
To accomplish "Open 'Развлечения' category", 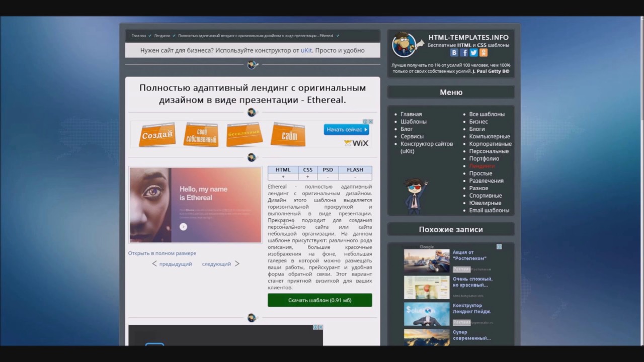I will click(x=487, y=180).
